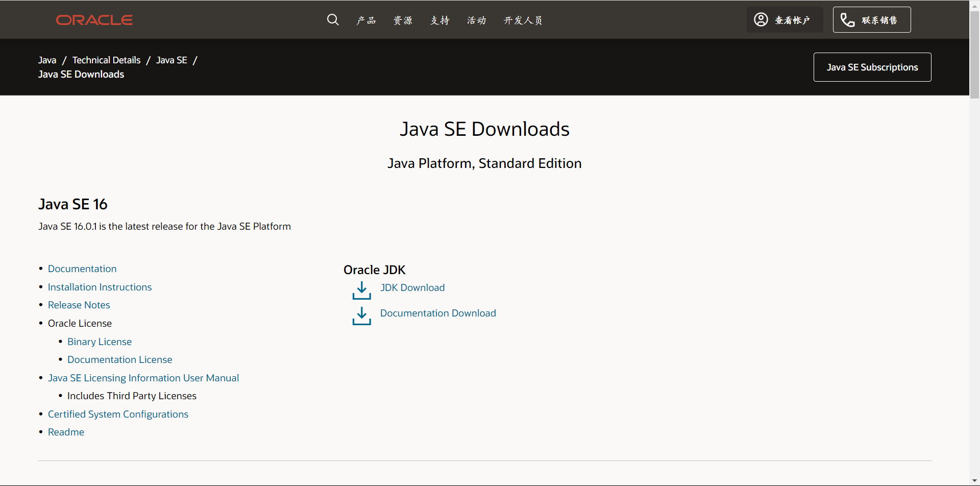
Task: Open the Installation Instructions link
Action: coord(100,287)
